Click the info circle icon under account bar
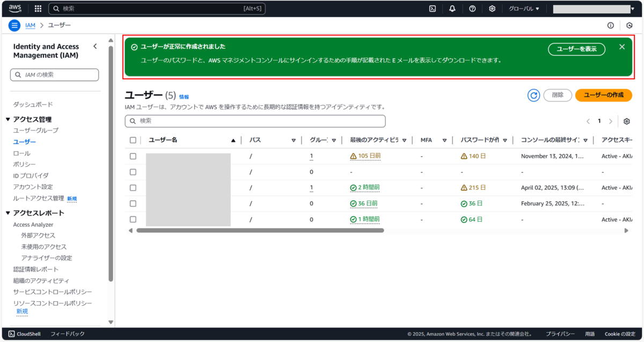Viewport: 644px width, 342px height. tap(611, 25)
